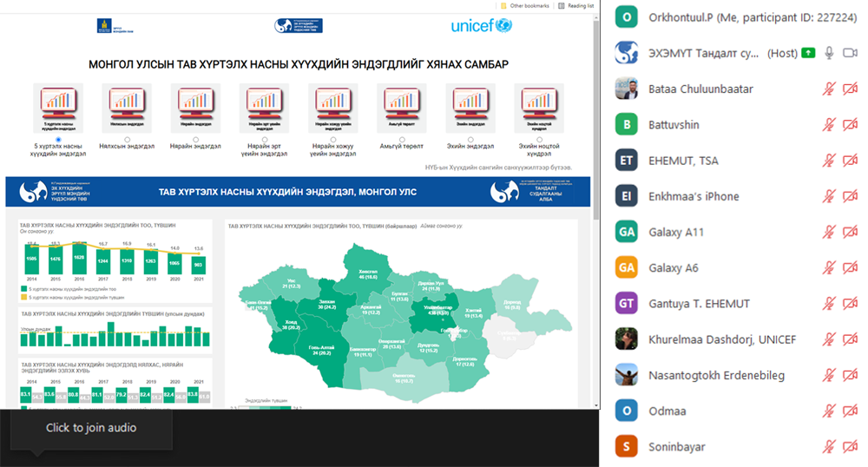Click the host's microphone icon
Image resolution: width=868 pixels, height=467 pixels.
pos(829,53)
